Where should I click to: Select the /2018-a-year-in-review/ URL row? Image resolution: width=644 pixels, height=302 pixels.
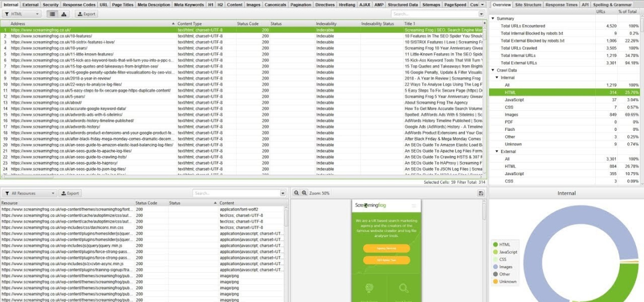242,78
